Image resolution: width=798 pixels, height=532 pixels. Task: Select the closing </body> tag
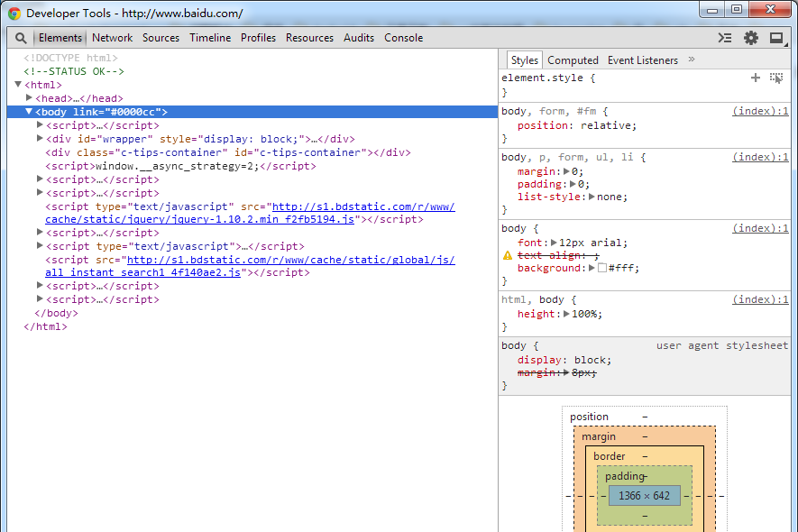(x=56, y=313)
